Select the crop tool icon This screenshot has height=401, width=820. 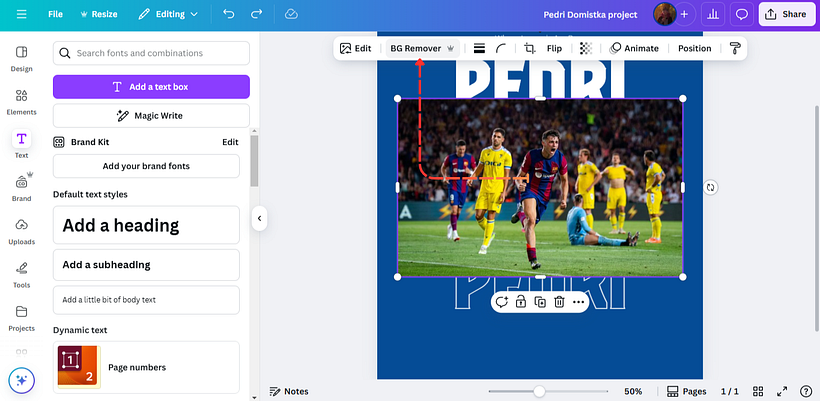coord(530,49)
